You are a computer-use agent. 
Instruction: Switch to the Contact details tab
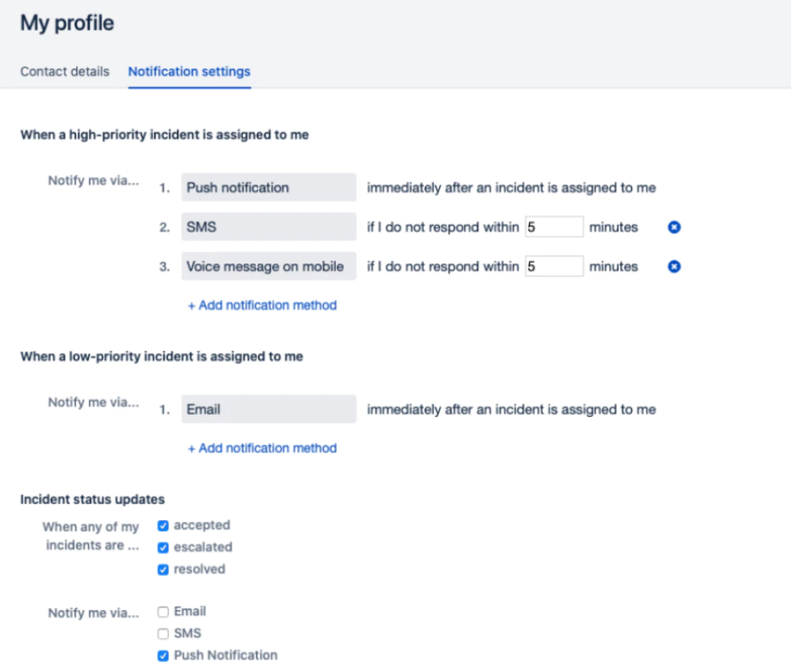65,72
